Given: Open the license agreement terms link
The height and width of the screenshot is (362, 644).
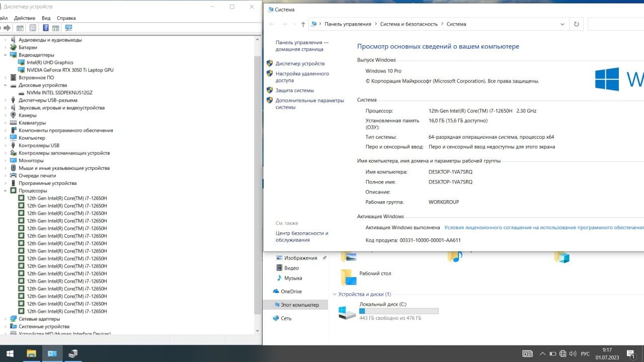Looking at the screenshot, I should click(x=544, y=228).
